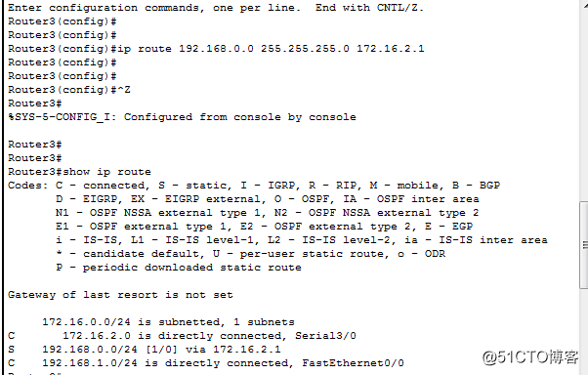Image resolution: width=588 pixels, height=375 pixels.
Task: Click the '172.16.0.0/24 is subnetted' line
Action: click(168, 322)
